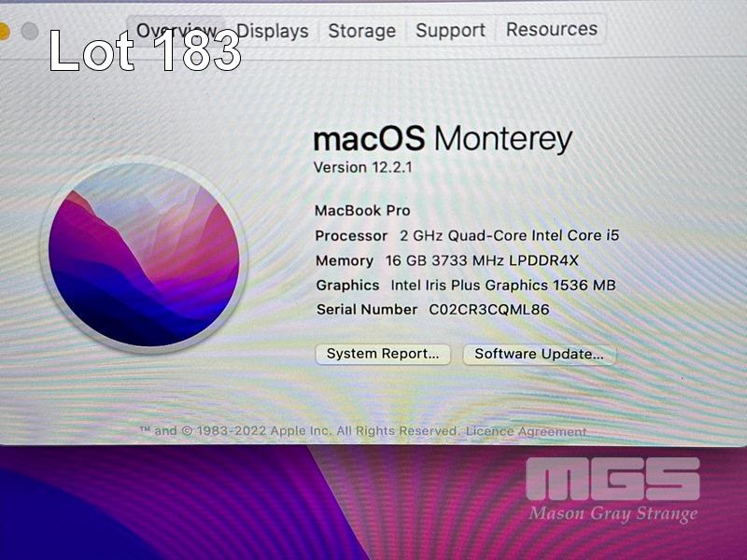Click the MGS Mason Gray Strange logo
This screenshot has height=560, width=747.
[x=613, y=490]
